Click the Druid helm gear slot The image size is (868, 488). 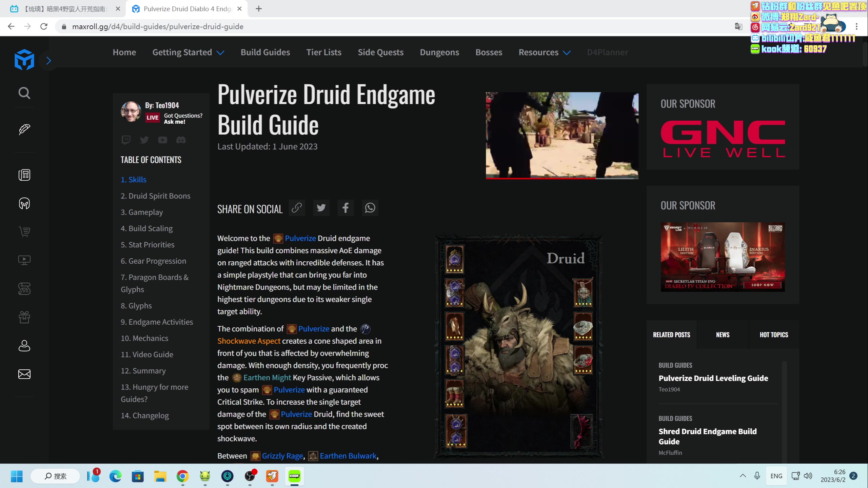coord(455,259)
